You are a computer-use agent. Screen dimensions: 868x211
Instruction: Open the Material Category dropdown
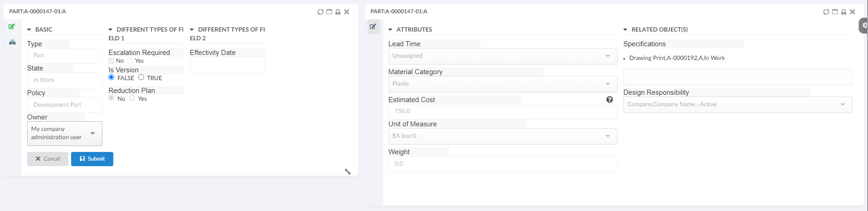click(x=502, y=84)
